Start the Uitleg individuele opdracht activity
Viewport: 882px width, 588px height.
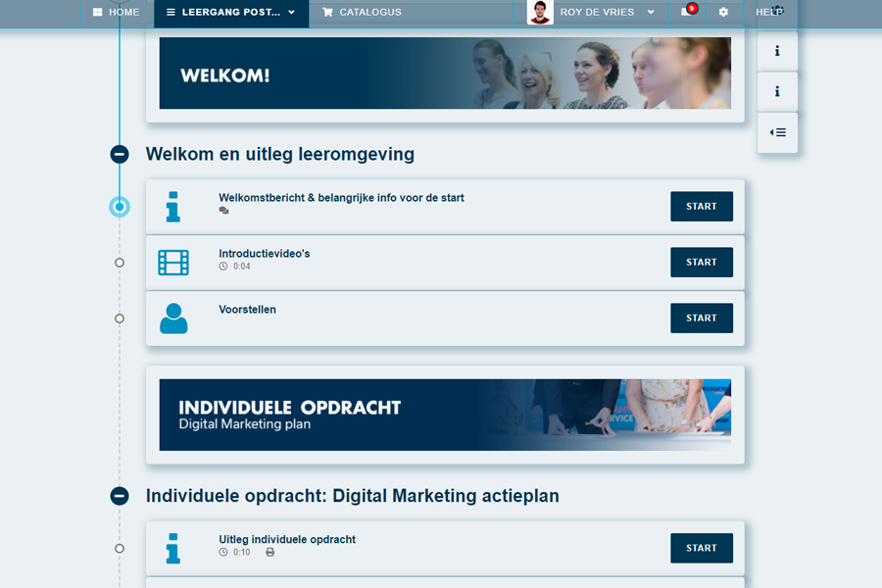pos(702,548)
